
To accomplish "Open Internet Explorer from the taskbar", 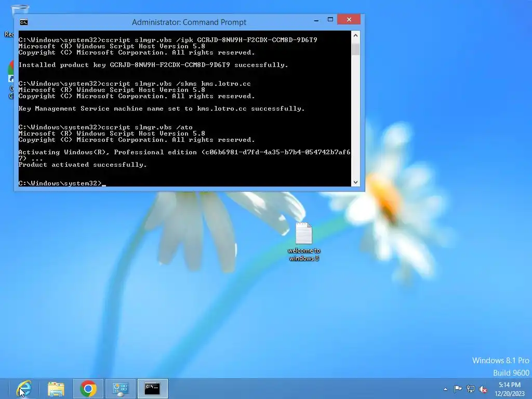I will (x=24, y=389).
